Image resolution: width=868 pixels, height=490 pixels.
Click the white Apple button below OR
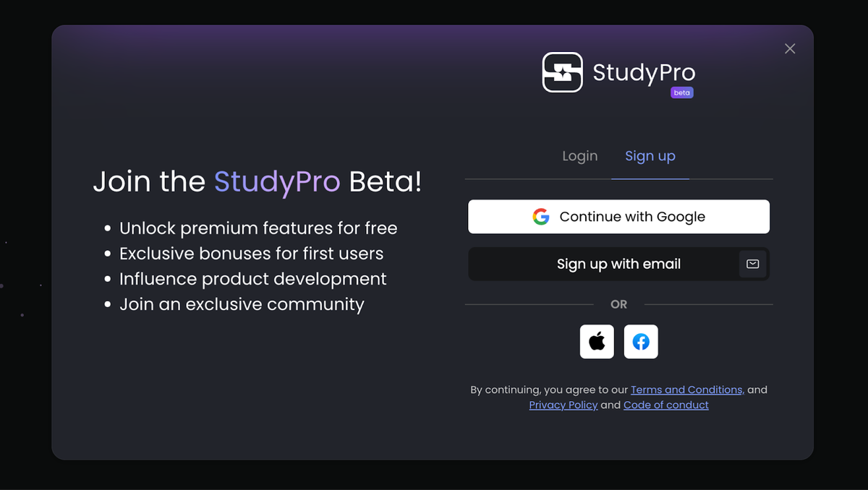pos(596,341)
